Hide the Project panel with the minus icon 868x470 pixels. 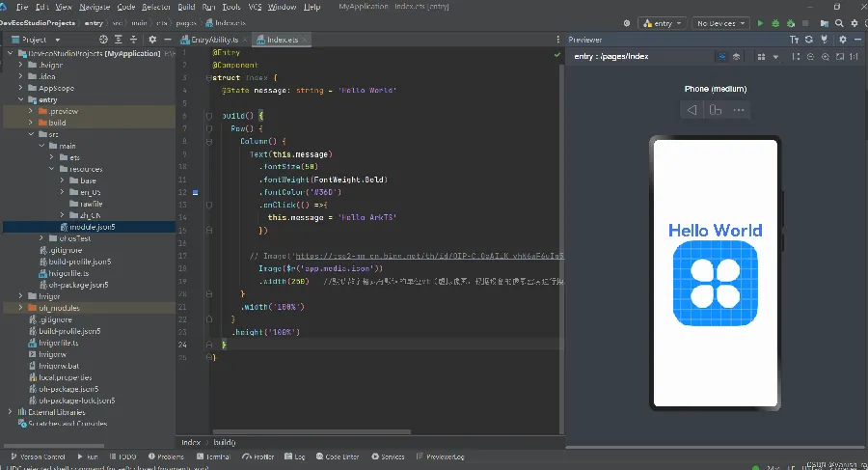click(x=167, y=40)
